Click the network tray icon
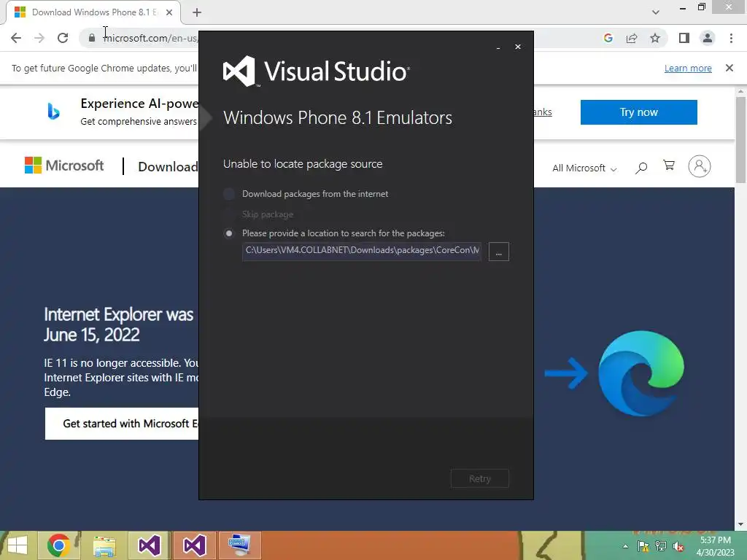This screenshot has height=560, width=747. (661, 546)
